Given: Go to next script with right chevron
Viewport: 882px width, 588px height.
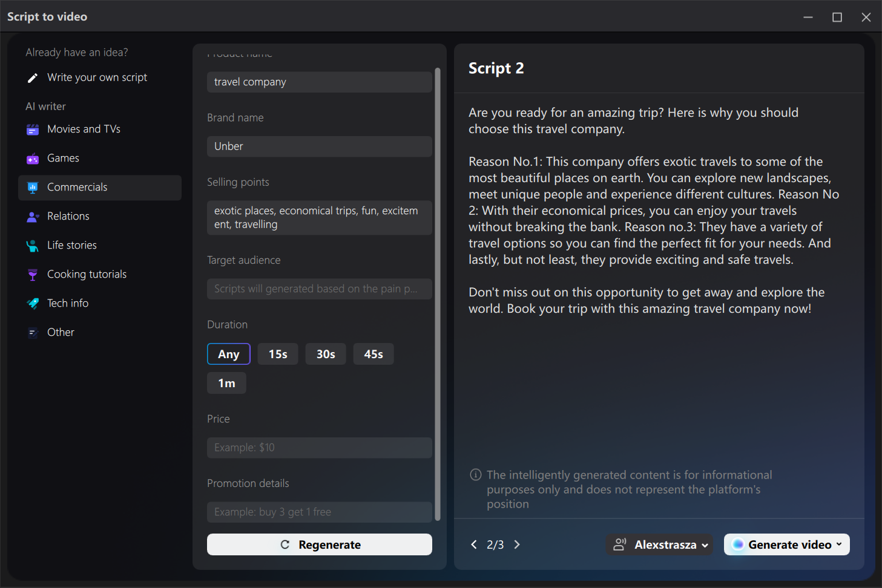Looking at the screenshot, I should click(x=517, y=544).
